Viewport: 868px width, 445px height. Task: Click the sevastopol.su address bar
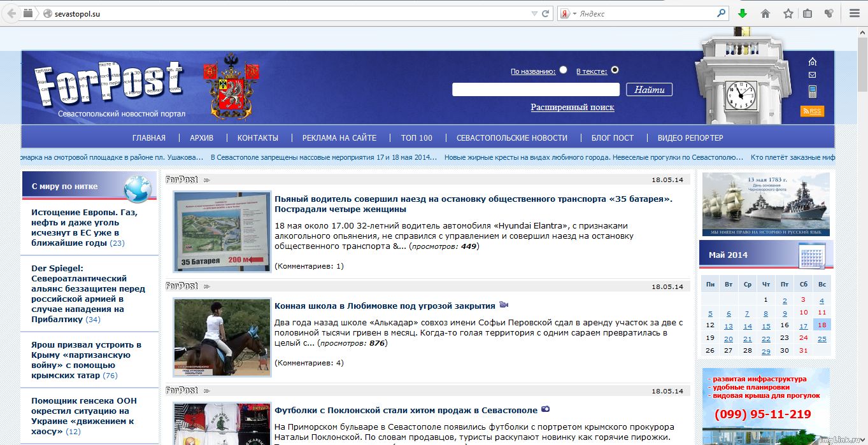tap(287, 13)
